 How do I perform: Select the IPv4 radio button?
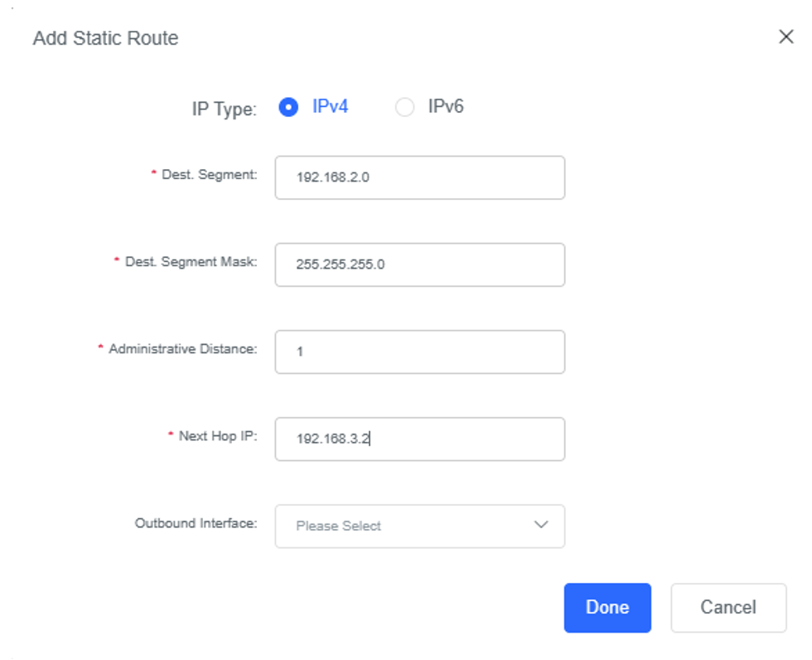pos(288,107)
